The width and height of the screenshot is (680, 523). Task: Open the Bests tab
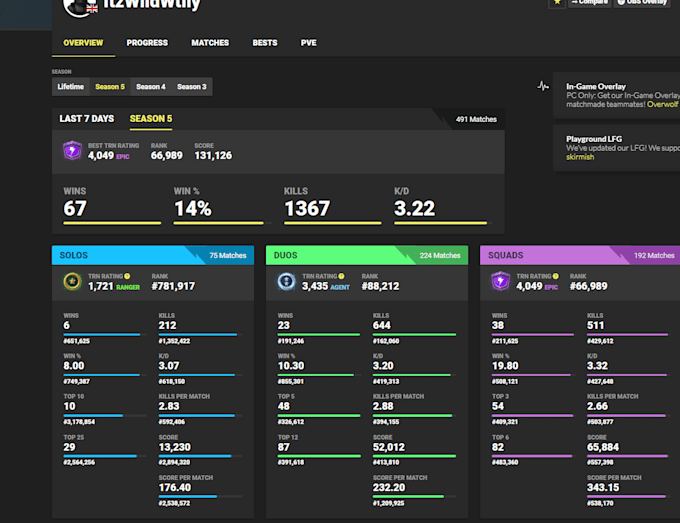pos(265,43)
